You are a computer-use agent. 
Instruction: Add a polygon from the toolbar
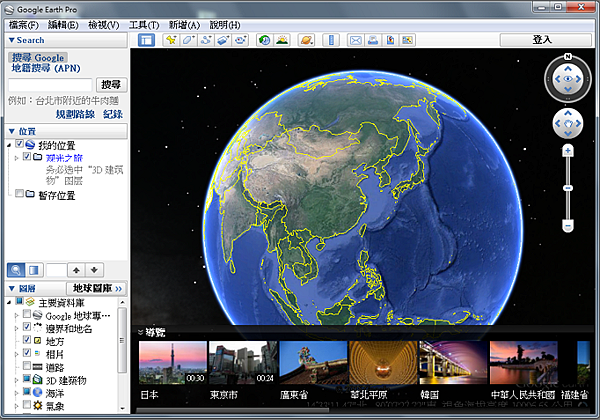click(189, 40)
